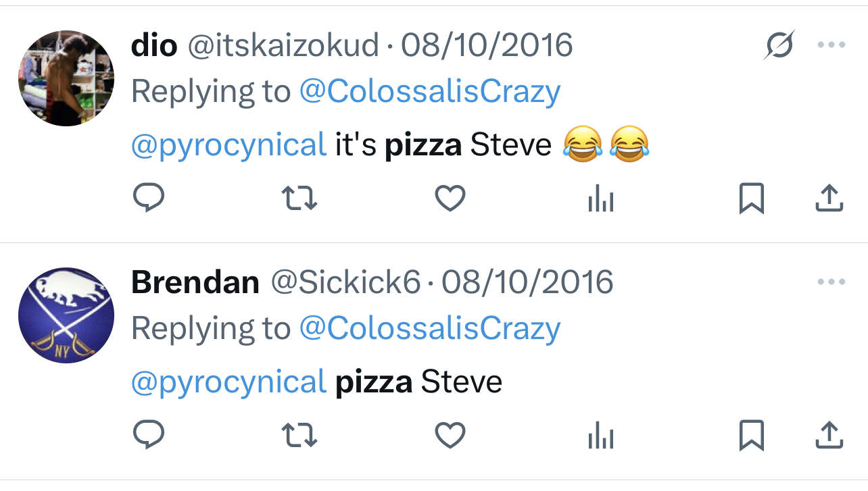View analytics for dio's tweet

[x=600, y=199]
